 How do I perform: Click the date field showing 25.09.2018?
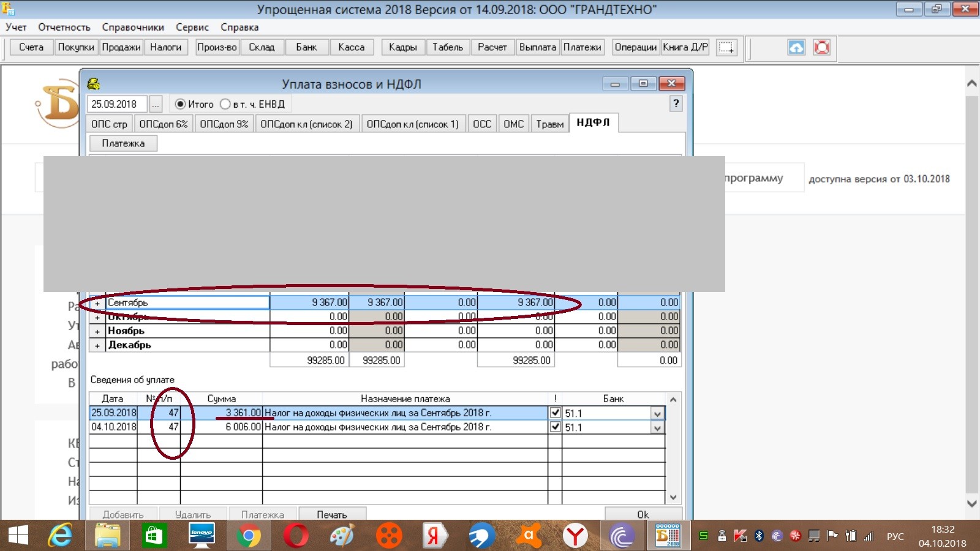117,104
